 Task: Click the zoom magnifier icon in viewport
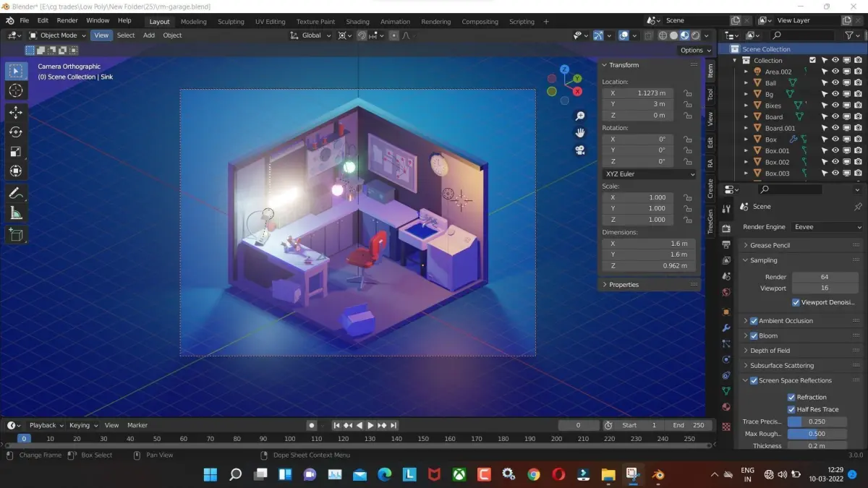click(x=580, y=116)
